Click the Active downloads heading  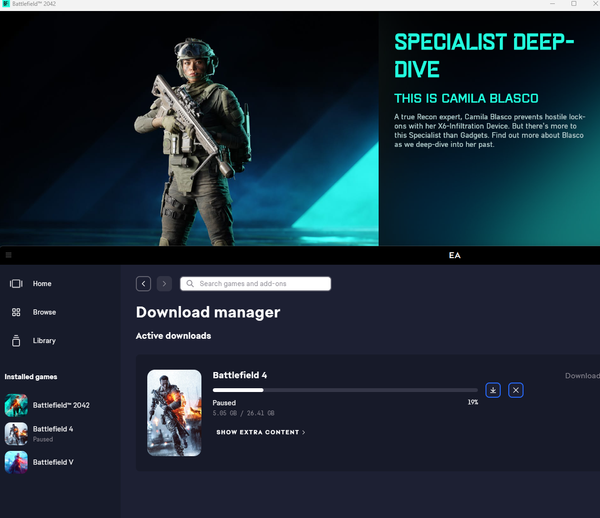point(173,336)
